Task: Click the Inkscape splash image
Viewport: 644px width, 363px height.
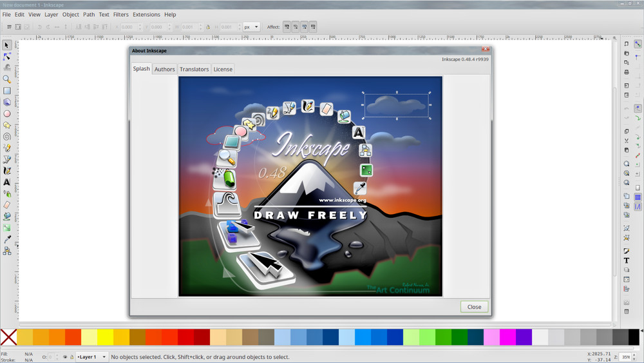Action: (x=310, y=186)
